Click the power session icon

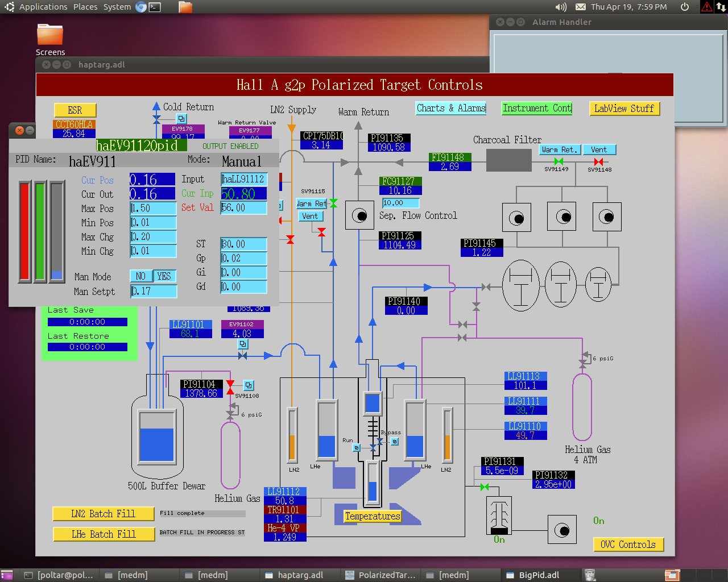[x=685, y=7]
